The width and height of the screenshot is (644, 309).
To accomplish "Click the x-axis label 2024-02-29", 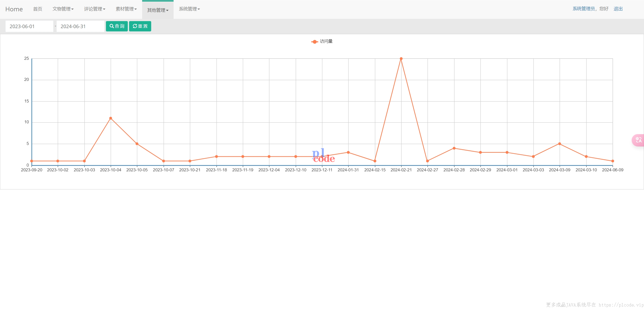I will coord(480,170).
